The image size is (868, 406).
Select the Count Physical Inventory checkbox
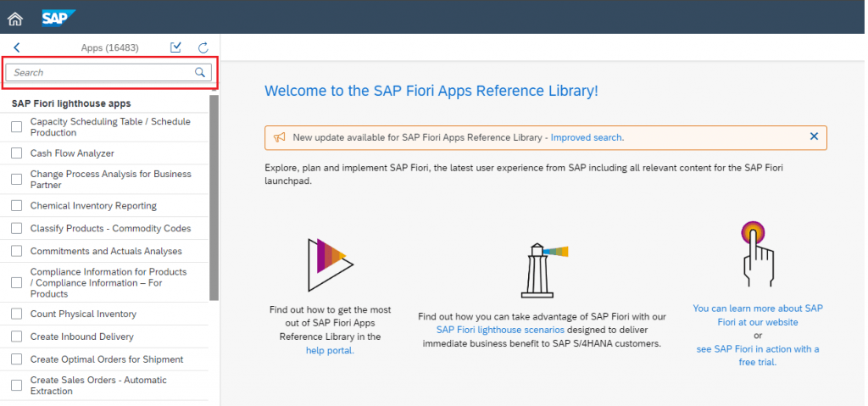[x=17, y=314]
